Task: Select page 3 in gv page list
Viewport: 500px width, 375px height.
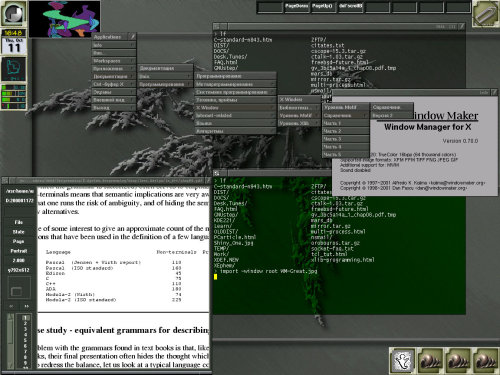Action: [25, 329]
